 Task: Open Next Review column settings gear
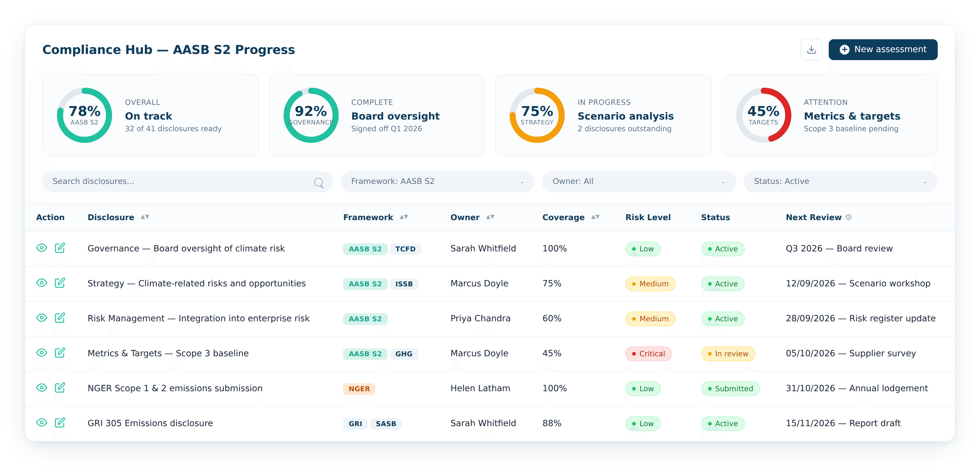click(848, 217)
